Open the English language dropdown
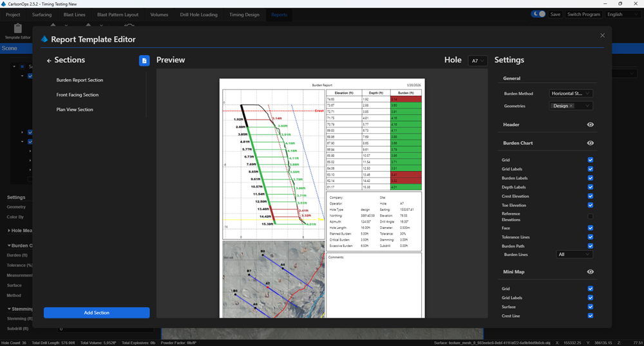644x346 pixels. [x=622, y=14]
